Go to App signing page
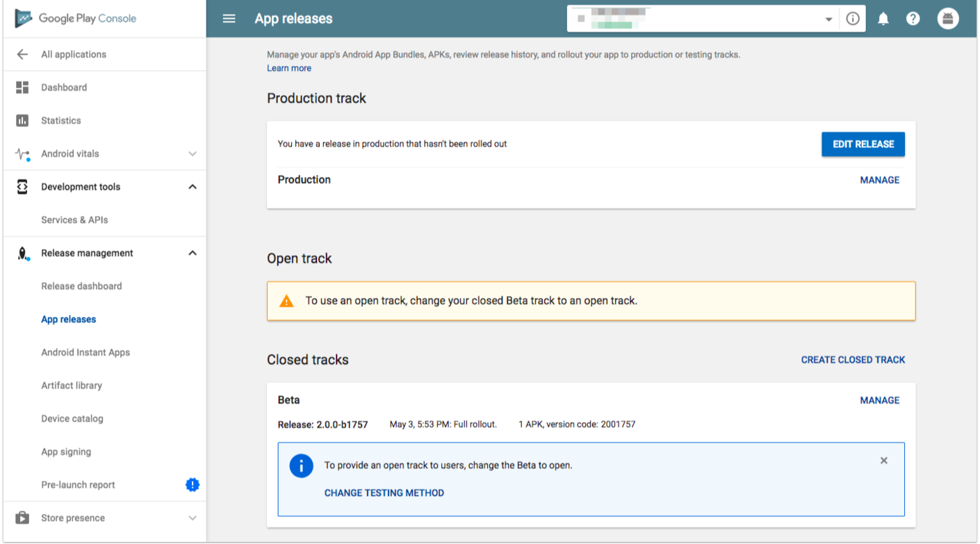The image size is (980, 544). tap(66, 452)
